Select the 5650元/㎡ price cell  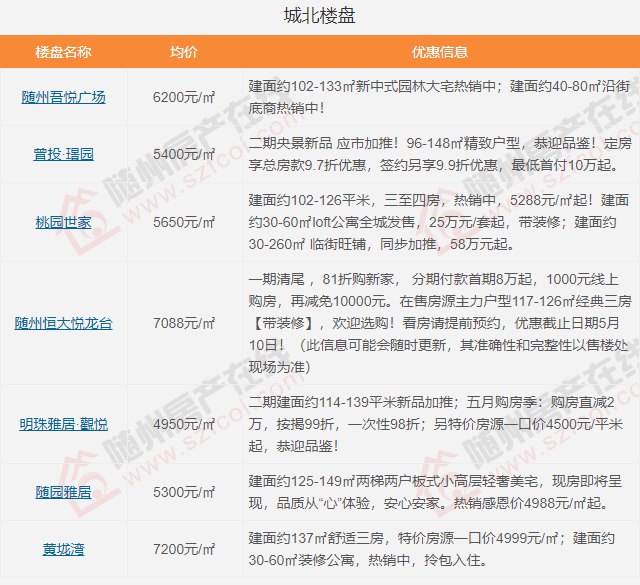(x=184, y=222)
